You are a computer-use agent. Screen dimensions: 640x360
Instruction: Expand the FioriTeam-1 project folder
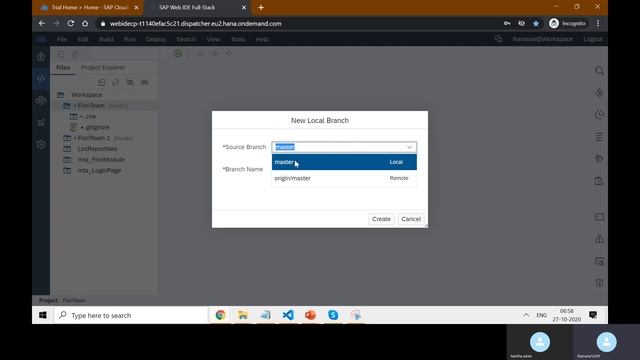pyautogui.click(x=67, y=138)
